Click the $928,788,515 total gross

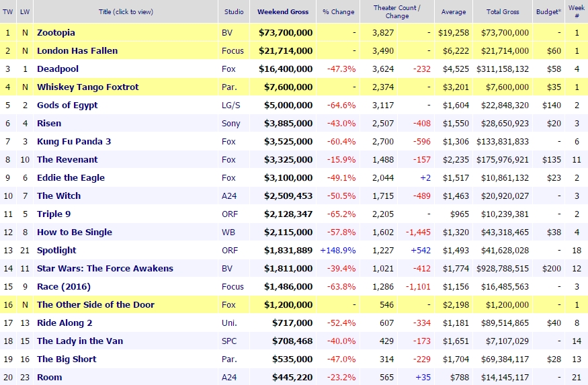click(x=503, y=268)
